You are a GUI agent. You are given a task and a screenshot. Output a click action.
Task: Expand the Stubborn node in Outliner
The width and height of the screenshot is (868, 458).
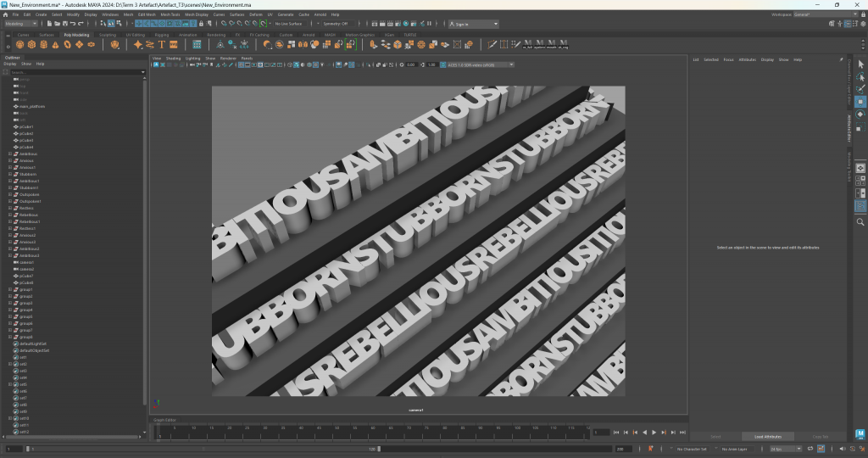(10, 175)
